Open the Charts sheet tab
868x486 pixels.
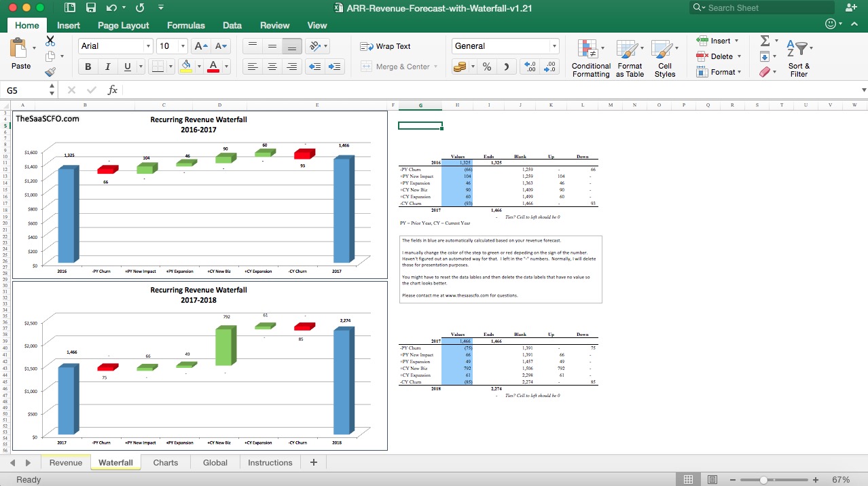[165, 462]
